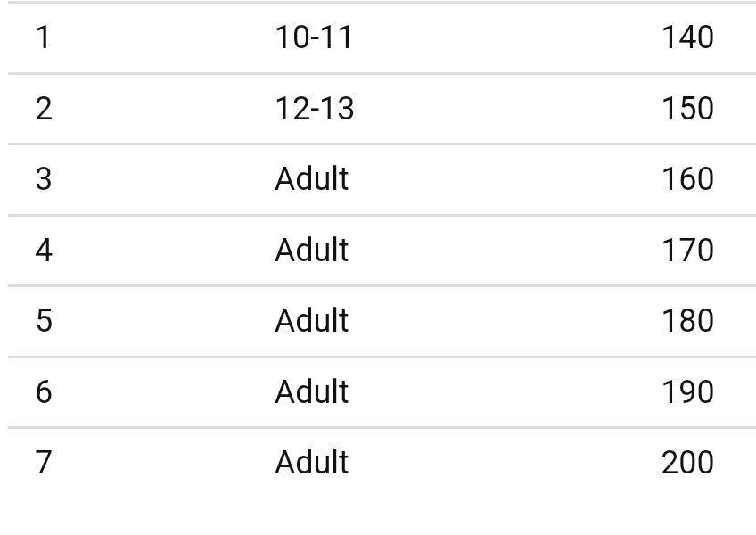The width and height of the screenshot is (756, 535).
Task: Select the row number 4 cell
Action: pyautogui.click(x=44, y=251)
